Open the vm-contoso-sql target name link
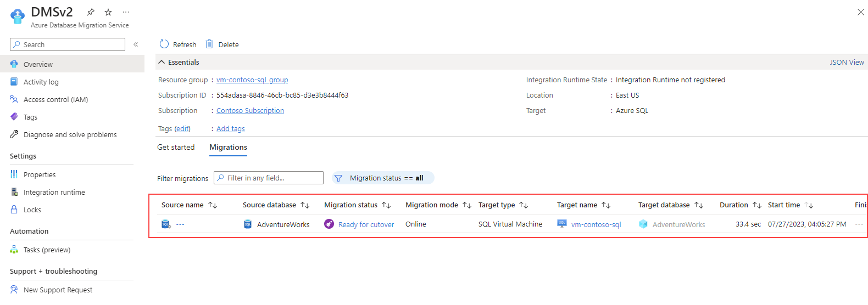Viewport: 868px width, 305px height. coord(596,224)
